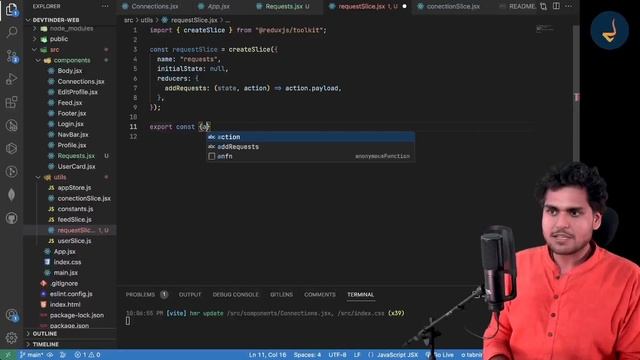640x360 pixels.
Task: Open the Manage settings gear
Action: (x=11, y=338)
